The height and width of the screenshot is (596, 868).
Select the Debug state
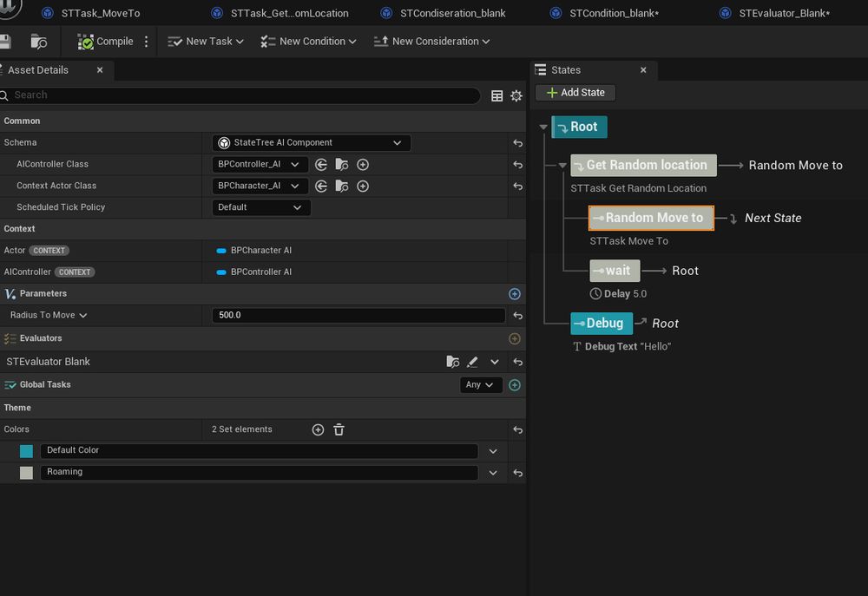click(602, 324)
